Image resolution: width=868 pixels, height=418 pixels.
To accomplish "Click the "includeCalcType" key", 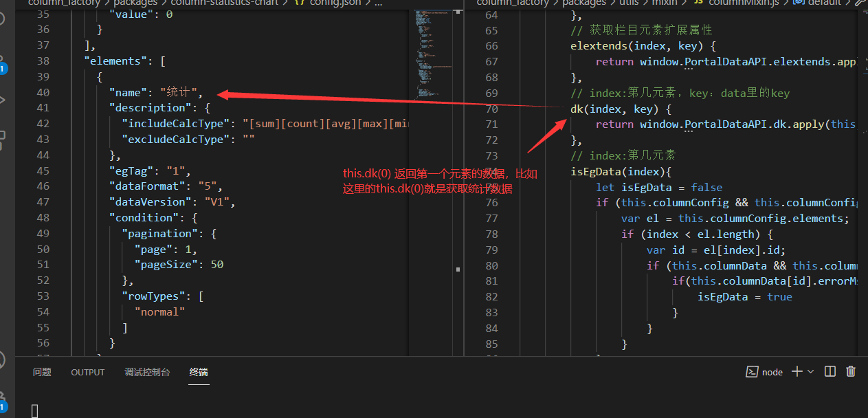I will tap(175, 124).
